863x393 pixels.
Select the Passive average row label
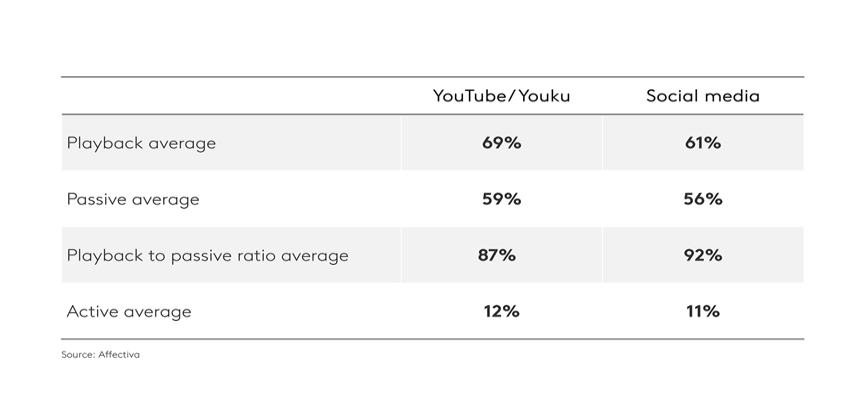133,199
